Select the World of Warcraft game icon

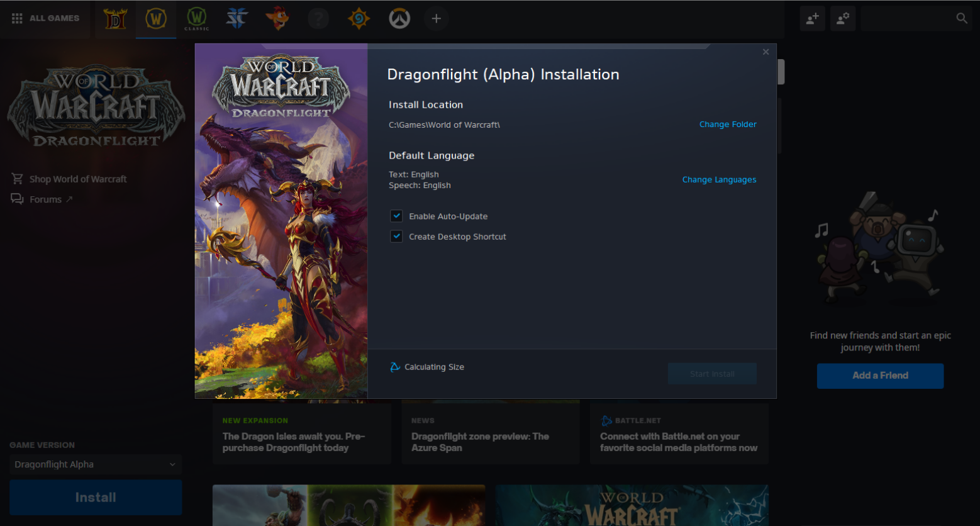(156, 19)
